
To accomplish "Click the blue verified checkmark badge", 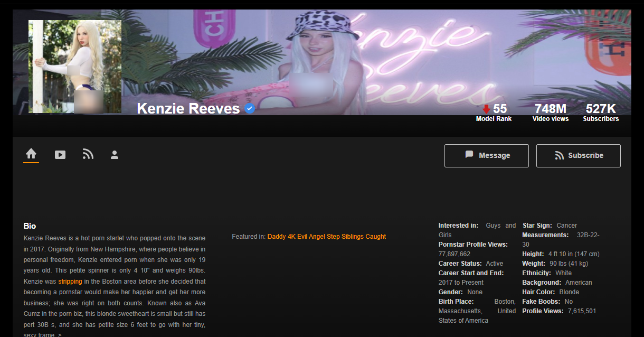I will (x=250, y=109).
